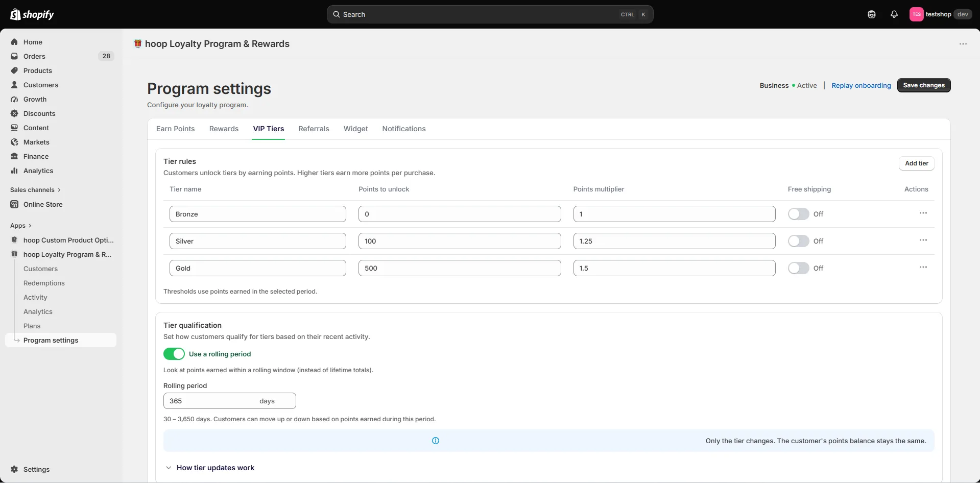This screenshot has width=980, height=483.
Task: Click the info icon in the blue banner
Action: pos(436,441)
